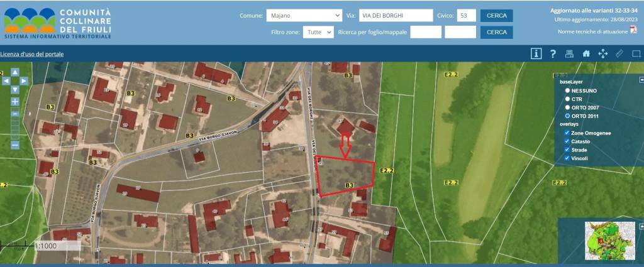This screenshot has height=267, width=644.
Task: Toggle Vincoli overlay checkbox
Action: (567, 158)
